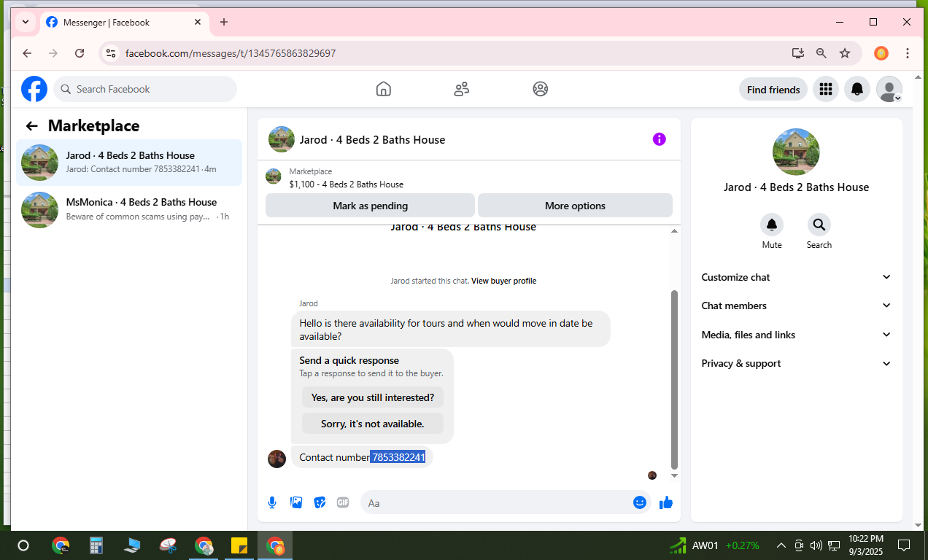This screenshot has width=928, height=560.
Task: Open the Windows notification center icon
Action: click(x=903, y=545)
